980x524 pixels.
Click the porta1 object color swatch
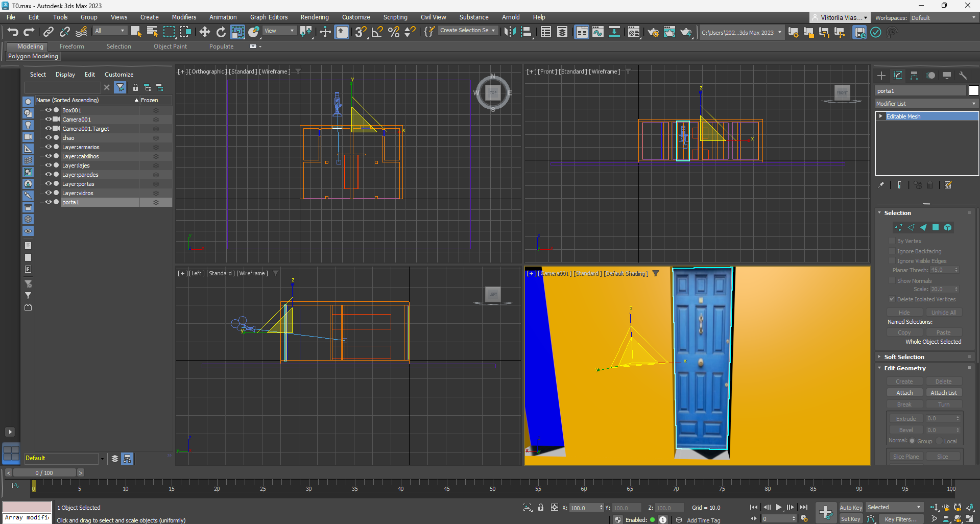point(973,91)
